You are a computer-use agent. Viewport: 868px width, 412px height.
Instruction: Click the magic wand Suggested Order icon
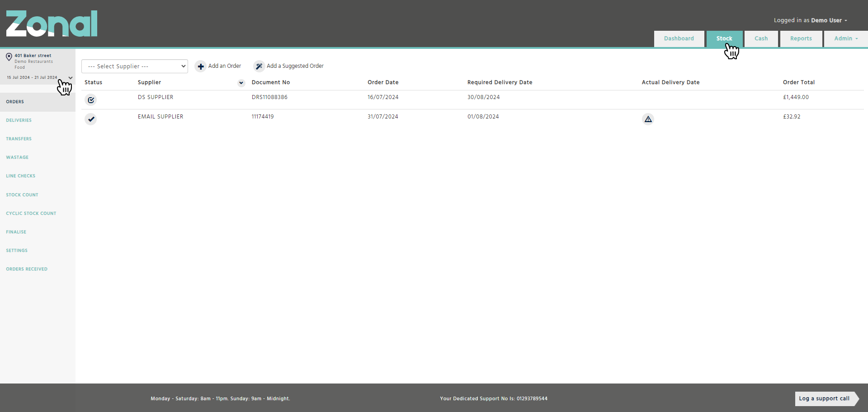coord(259,66)
